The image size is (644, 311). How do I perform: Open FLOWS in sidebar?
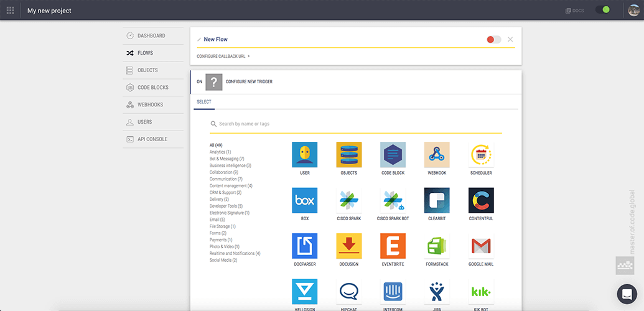click(x=153, y=53)
